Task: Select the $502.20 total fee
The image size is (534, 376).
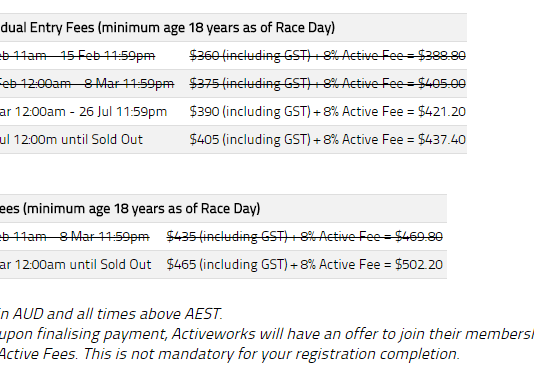Action: coord(419,265)
